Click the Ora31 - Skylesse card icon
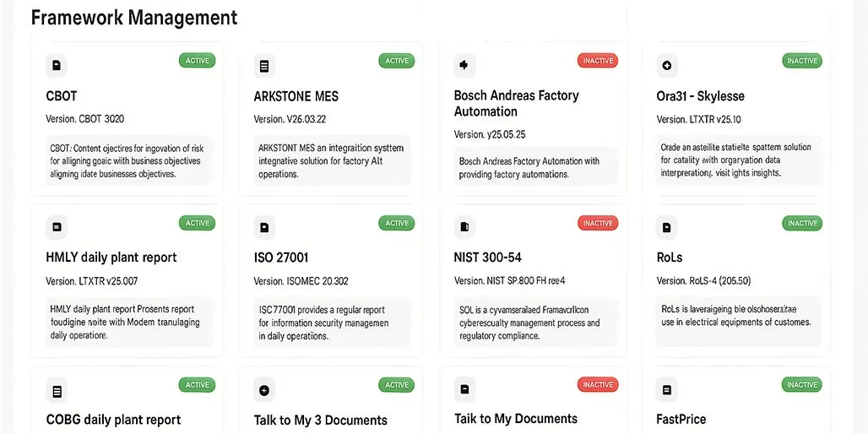The image size is (868, 434). coord(667,65)
